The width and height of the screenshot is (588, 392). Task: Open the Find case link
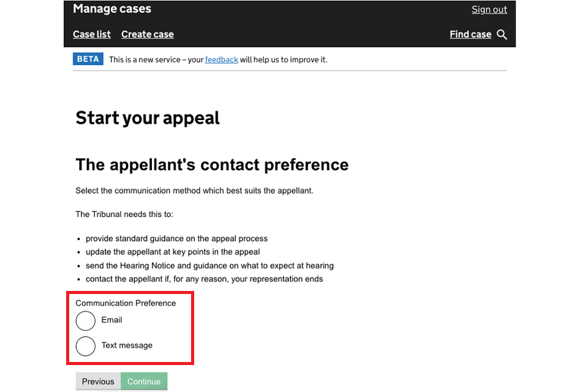click(x=470, y=34)
